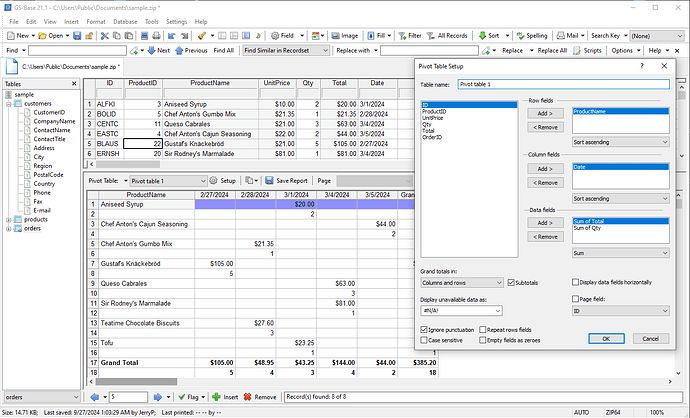Open the Edit menu
The width and height of the screenshot is (690, 418).
[31, 22]
